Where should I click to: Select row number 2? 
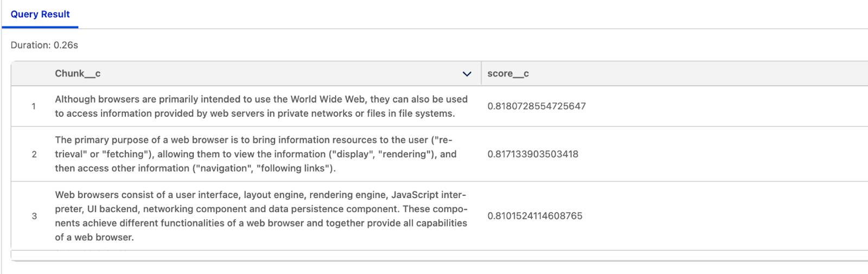[x=34, y=154]
